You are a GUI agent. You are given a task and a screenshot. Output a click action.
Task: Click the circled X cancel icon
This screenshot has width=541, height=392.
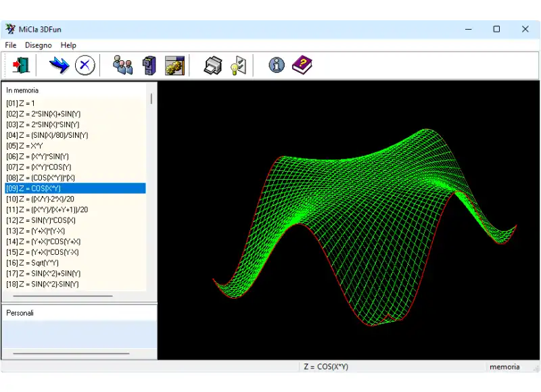click(x=85, y=65)
